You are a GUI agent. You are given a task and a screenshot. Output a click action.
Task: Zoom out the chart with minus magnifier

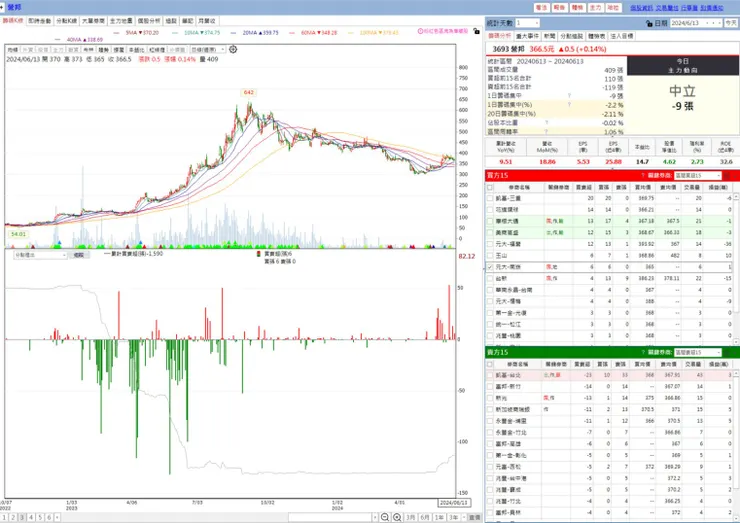coord(385,517)
